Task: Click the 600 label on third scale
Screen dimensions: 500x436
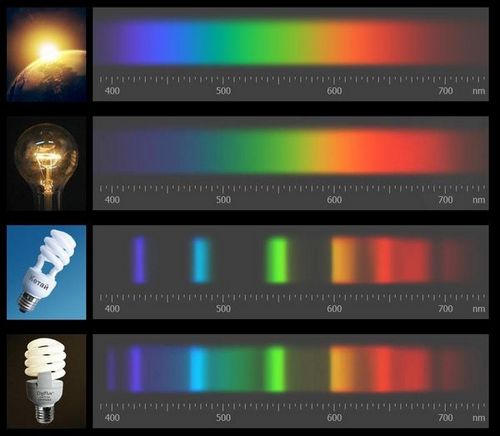Action: pyautogui.click(x=334, y=309)
